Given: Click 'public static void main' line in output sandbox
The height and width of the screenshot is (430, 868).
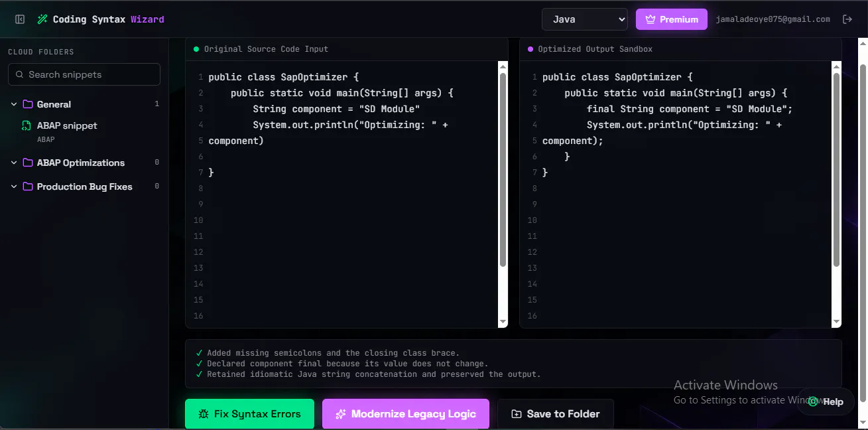Looking at the screenshot, I should (x=676, y=93).
